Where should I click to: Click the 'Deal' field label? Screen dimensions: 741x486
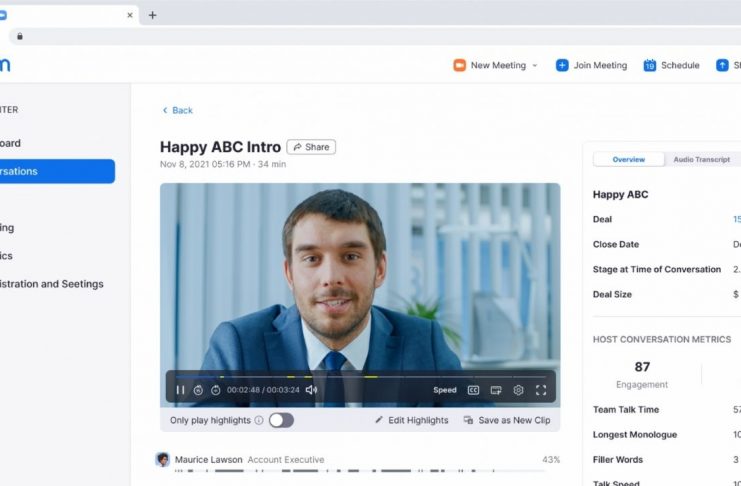602,219
